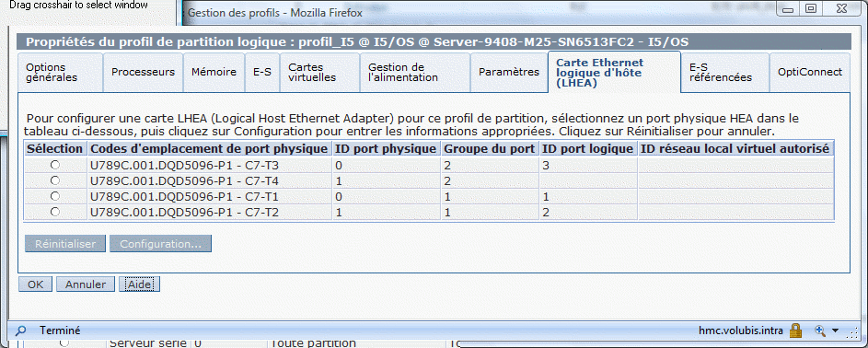This screenshot has height=348, width=868.
Task: Open the Mémoire tab
Action: click(214, 72)
